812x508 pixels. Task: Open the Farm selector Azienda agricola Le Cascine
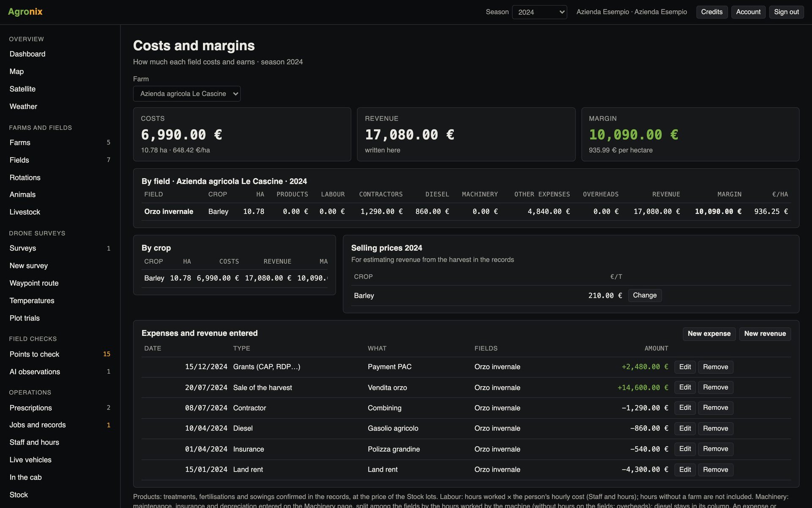coord(187,94)
